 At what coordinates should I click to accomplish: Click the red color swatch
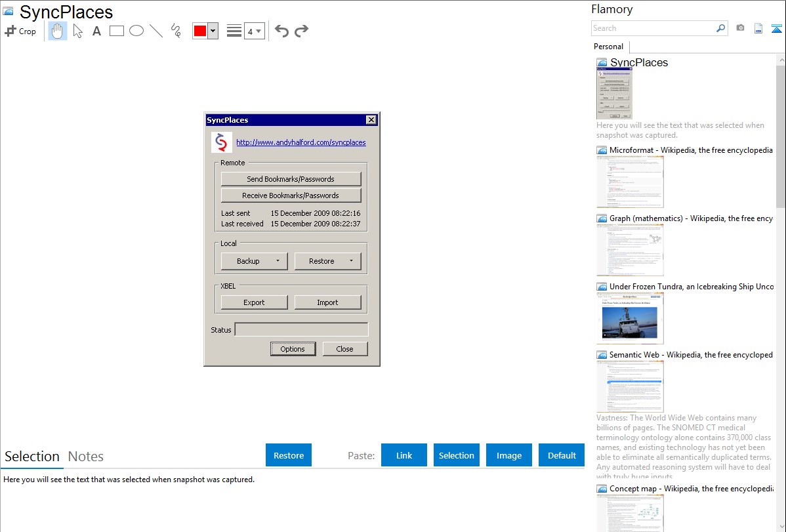(x=200, y=31)
